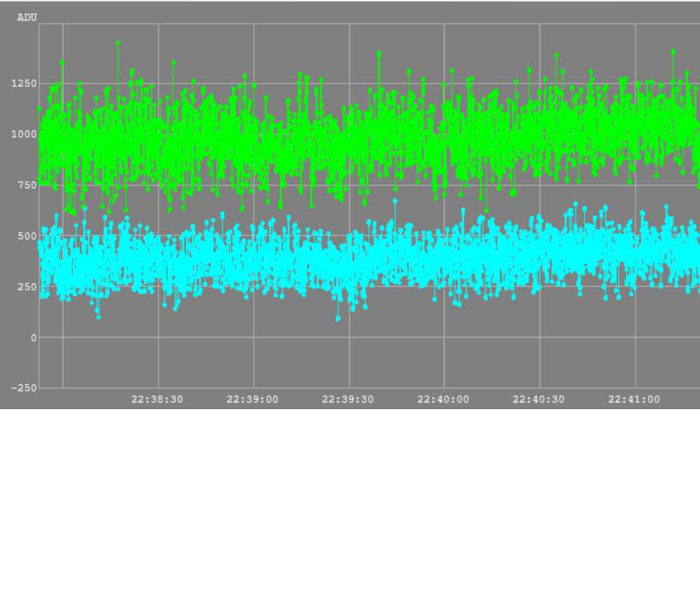Click the 0 y-axis value
Viewport: 700px width, 591px height.
[x=34, y=338]
